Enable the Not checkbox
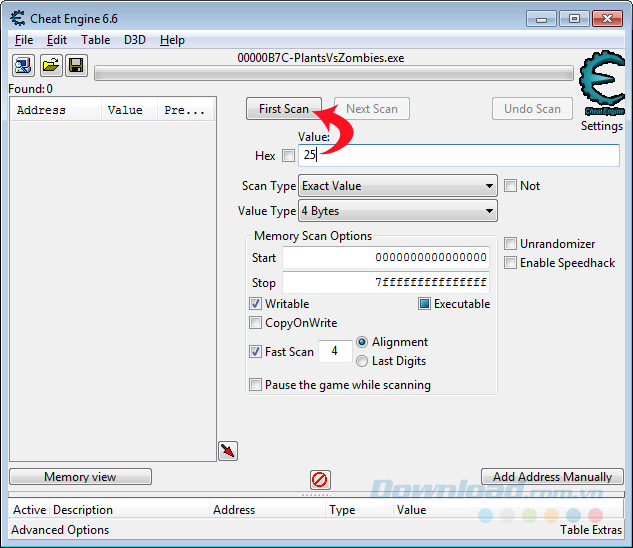Image resolution: width=633 pixels, height=548 pixels. (x=510, y=186)
